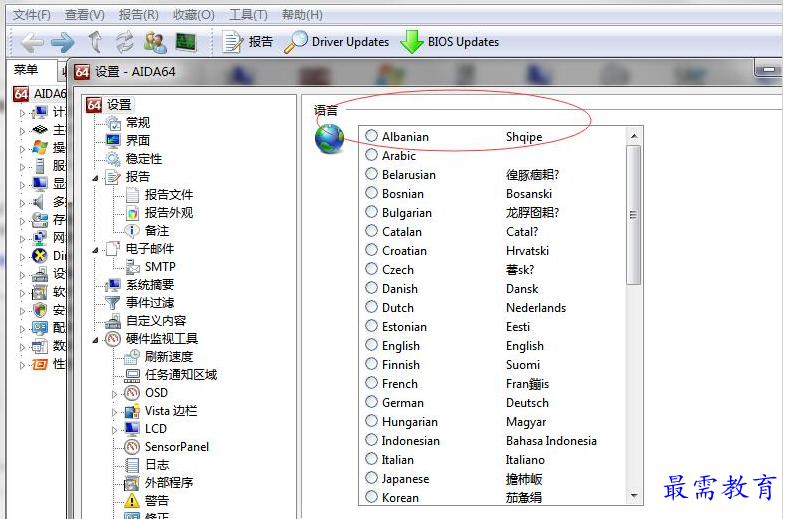Image resolution: width=785 pixels, height=519 pixels.
Task: Select 警告 warning icon item
Action: [x=132, y=501]
